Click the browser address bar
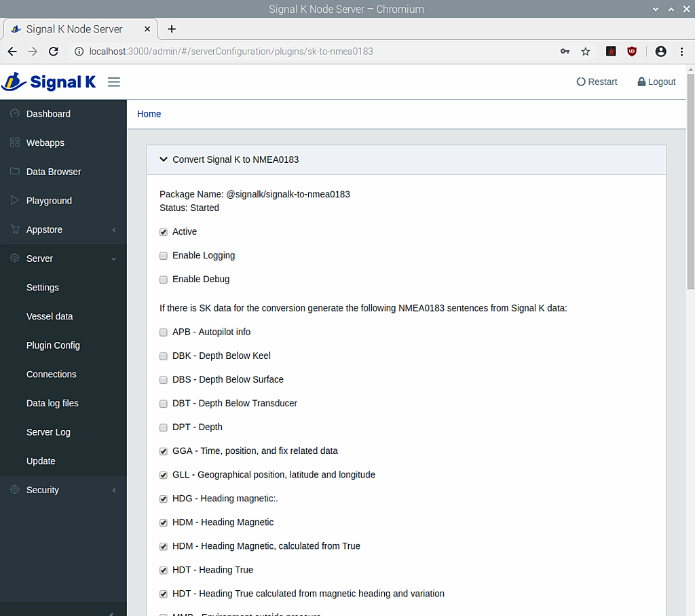This screenshot has width=695, height=616. (305, 52)
